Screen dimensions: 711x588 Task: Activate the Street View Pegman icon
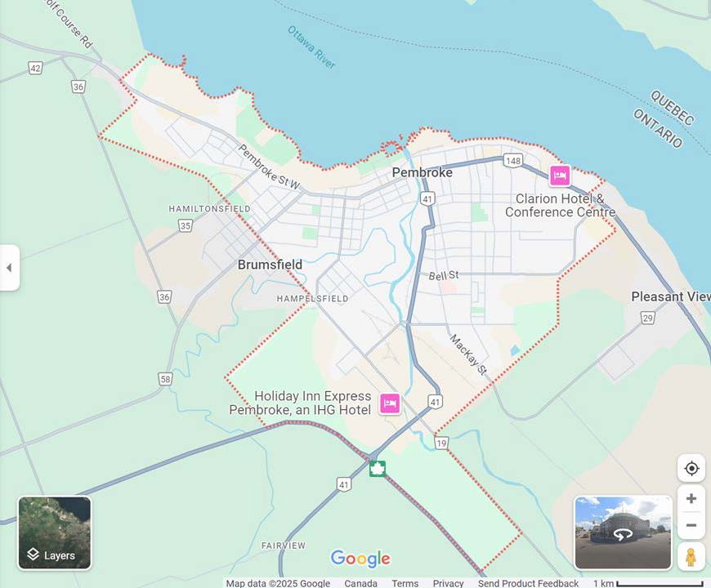691,558
